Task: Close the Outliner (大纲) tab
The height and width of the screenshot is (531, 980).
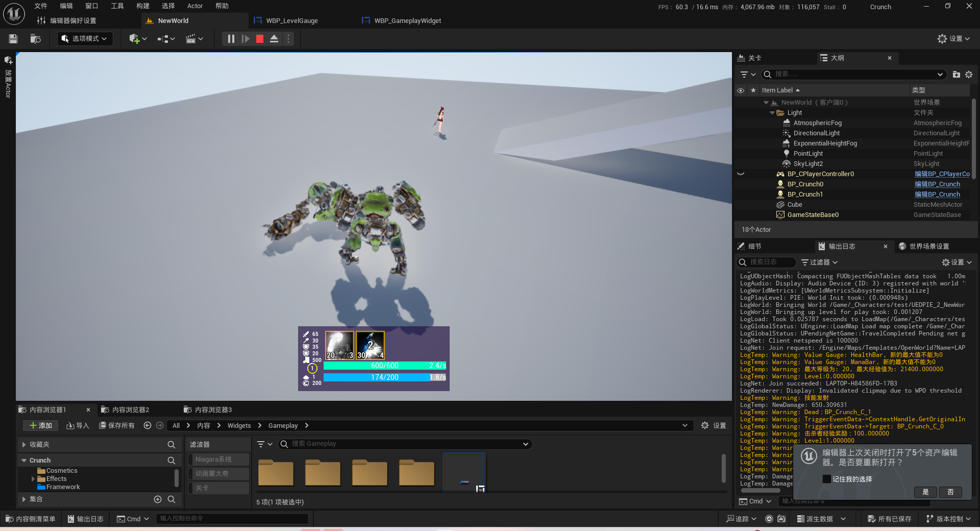Action: click(x=890, y=58)
